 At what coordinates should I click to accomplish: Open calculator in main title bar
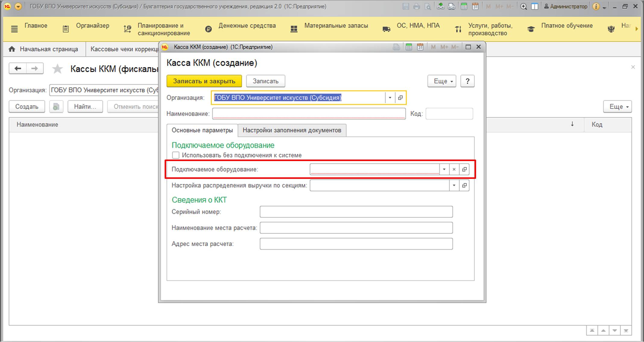pos(464,6)
